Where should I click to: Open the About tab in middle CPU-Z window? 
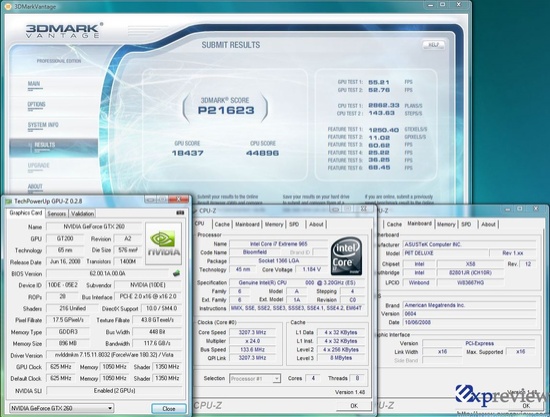[316, 224]
